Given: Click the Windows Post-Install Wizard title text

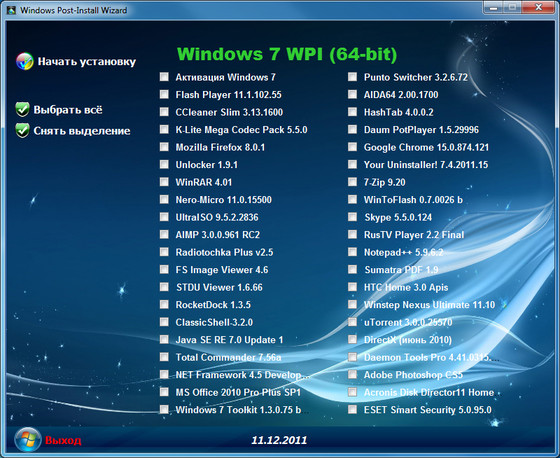Looking at the screenshot, I should (74, 10).
